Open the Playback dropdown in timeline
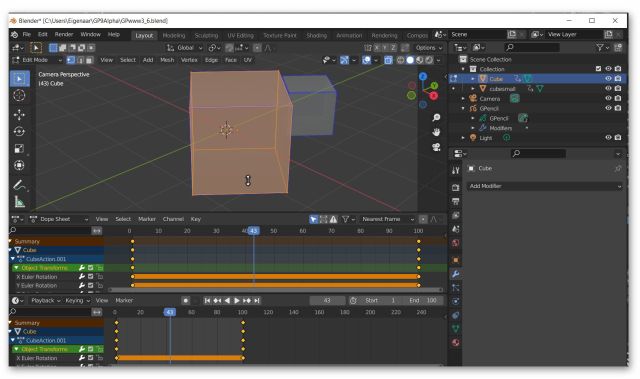Viewport: 640px width, 379px height. tap(45, 301)
